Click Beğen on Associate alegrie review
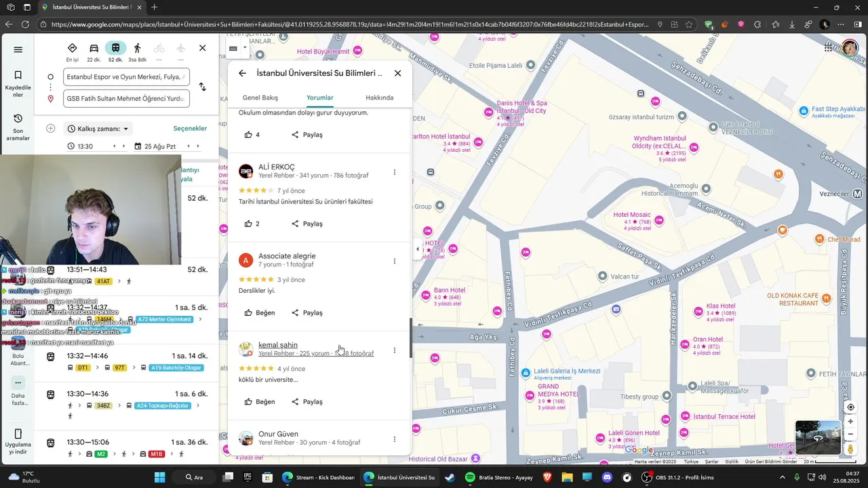 [260, 313]
